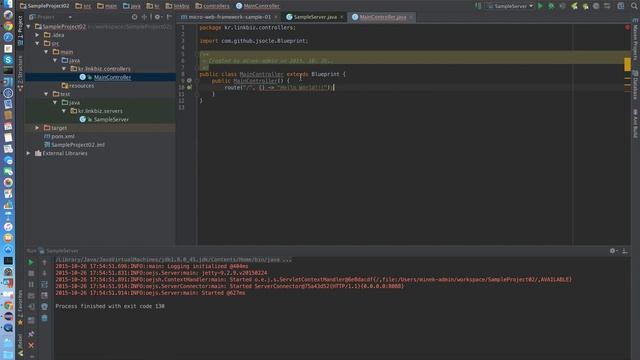Switch to micro-web-framework-sample-01 tab
This screenshot has height=360, width=640.
point(229,17)
